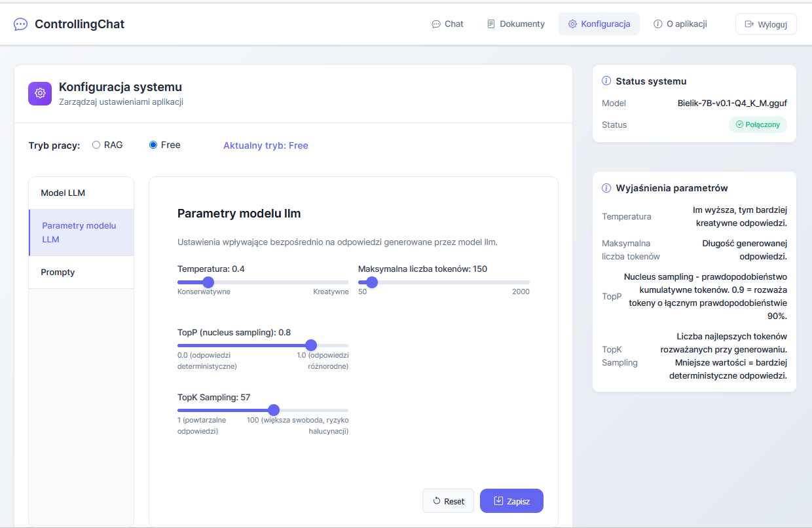Open the O aplikacji page
Image resolution: width=812 pixels, height=528 pixels.
click(x=680, y=24)
